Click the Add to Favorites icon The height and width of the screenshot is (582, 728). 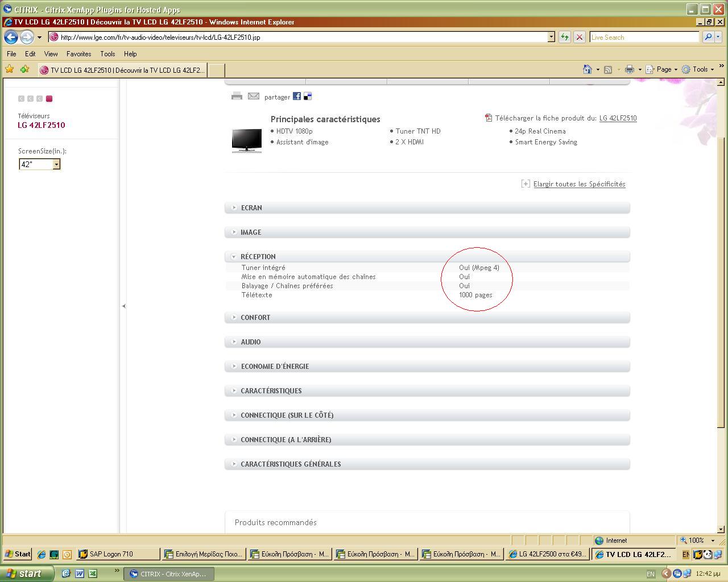[x=24, y=69]
